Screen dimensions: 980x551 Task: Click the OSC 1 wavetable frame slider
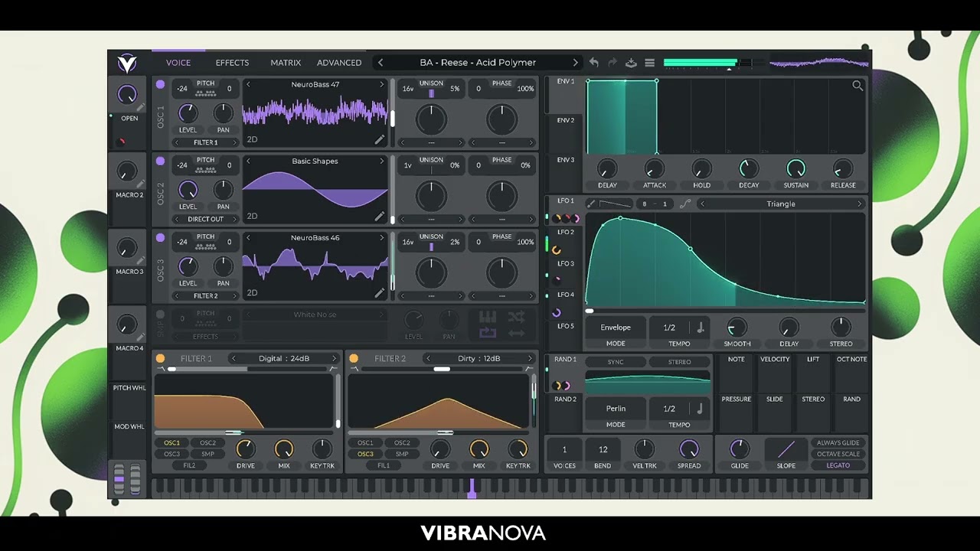[x=394, y=112]
